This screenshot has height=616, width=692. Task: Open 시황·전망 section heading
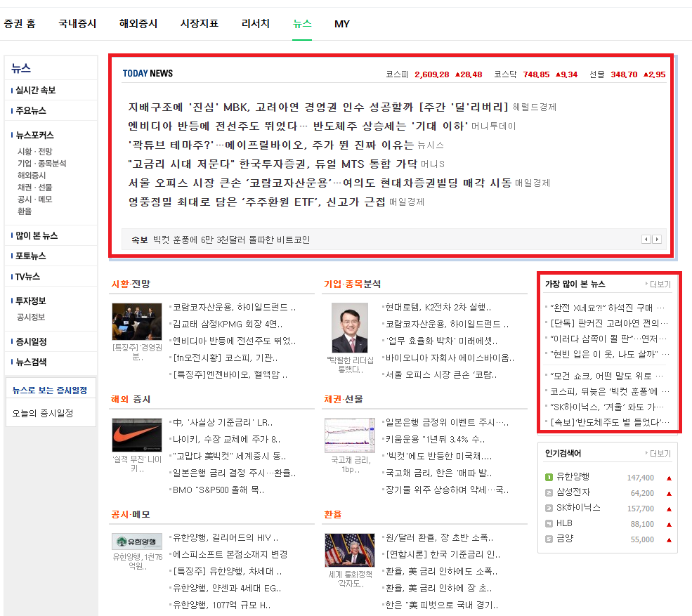[131, 284]
